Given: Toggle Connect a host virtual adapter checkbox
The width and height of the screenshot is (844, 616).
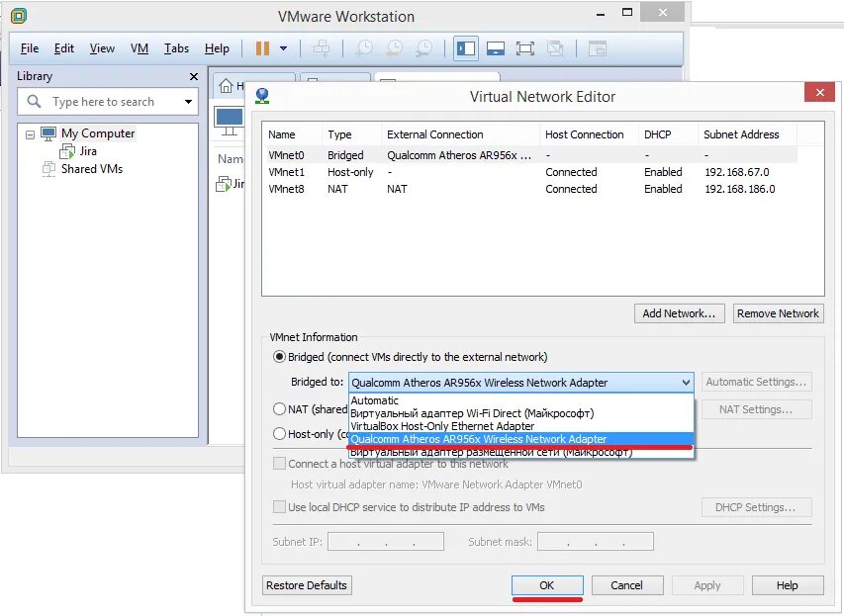Looking at the screenshot, I should point(279,464).
